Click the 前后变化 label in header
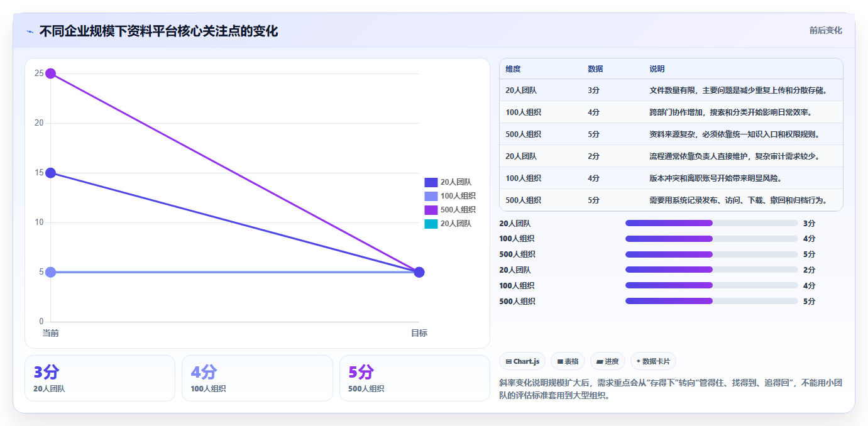 [825, 31]
